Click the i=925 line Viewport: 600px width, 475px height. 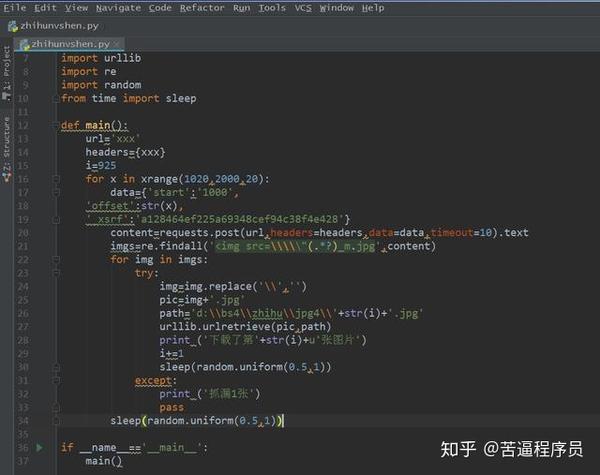pyautogui.click(x=101, y=166)
